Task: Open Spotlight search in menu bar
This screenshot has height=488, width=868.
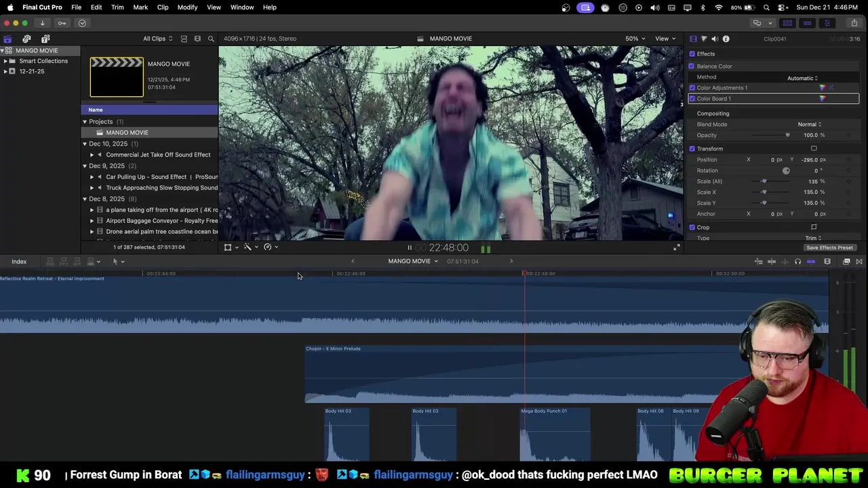Action: coord(766,7)
